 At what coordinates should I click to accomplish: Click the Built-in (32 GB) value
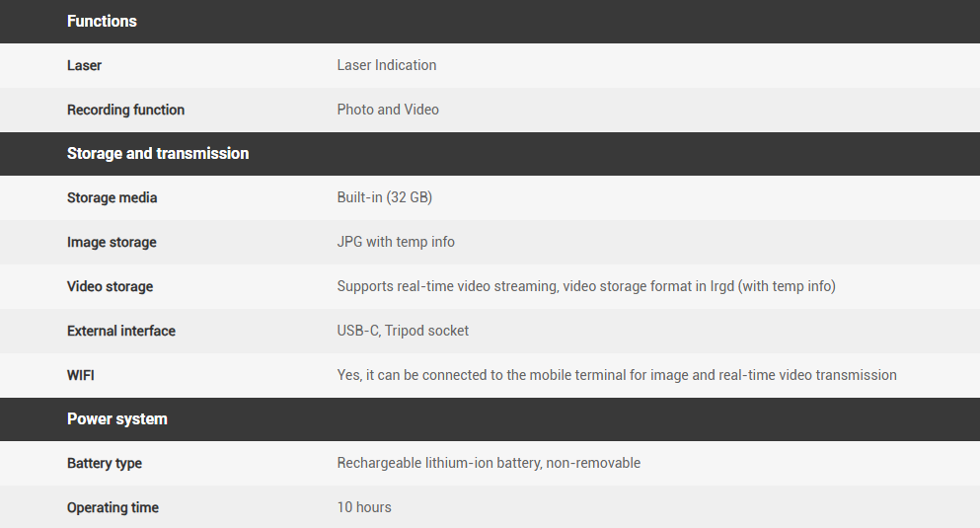tap(385, 197)
